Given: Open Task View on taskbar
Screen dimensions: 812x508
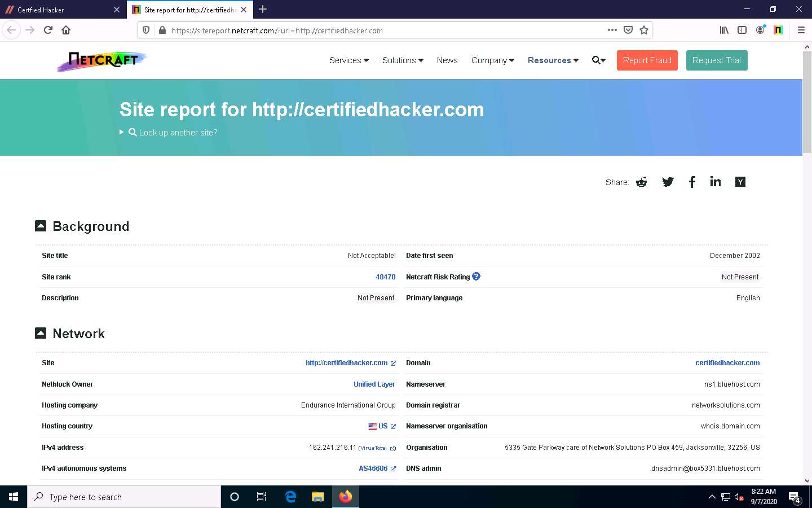Looking at the screenshot, I should (x=262, y=497).
